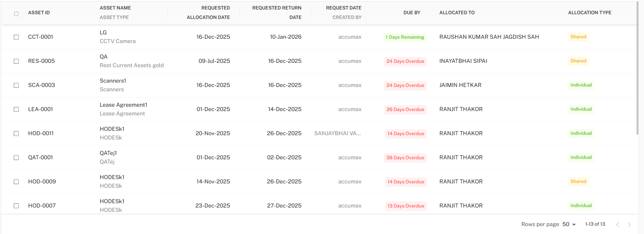Open the Rows per page dropdown
Image resolution: width=644 pixels, height=234 pixels.
coord(569,225)
